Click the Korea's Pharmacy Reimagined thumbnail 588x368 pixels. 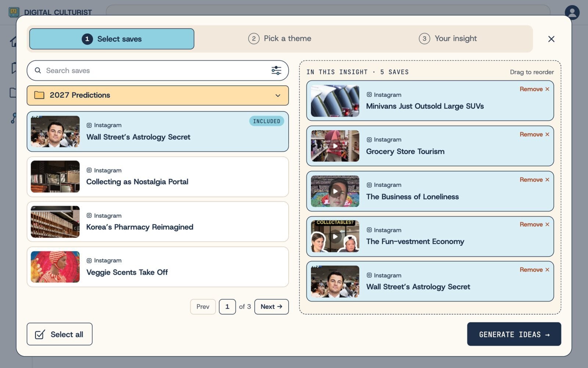coord(55,222)
